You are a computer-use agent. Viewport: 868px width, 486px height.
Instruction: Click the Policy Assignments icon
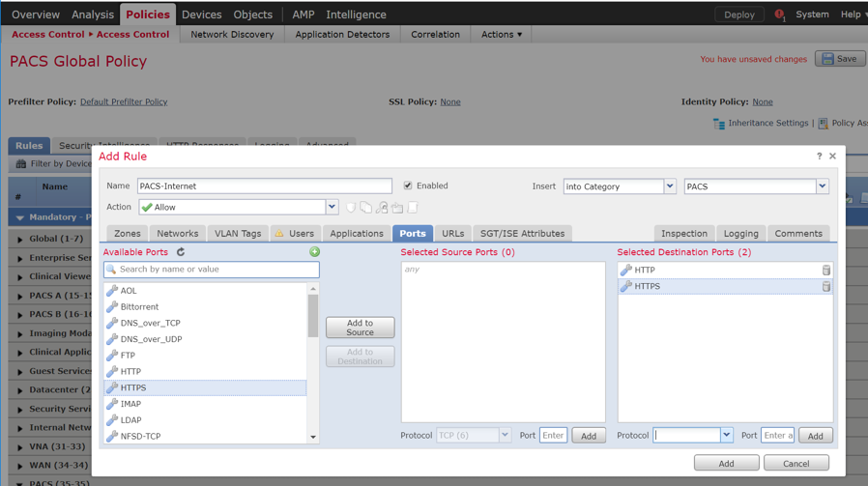tap(824, 124)
